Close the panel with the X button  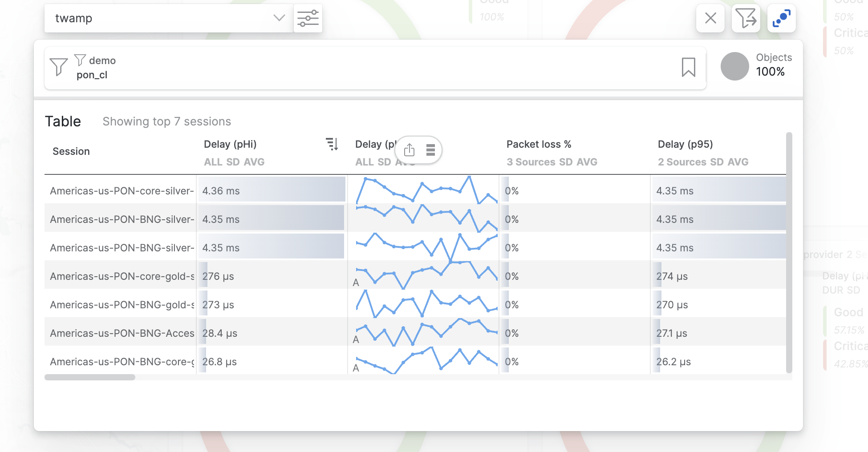710,18
